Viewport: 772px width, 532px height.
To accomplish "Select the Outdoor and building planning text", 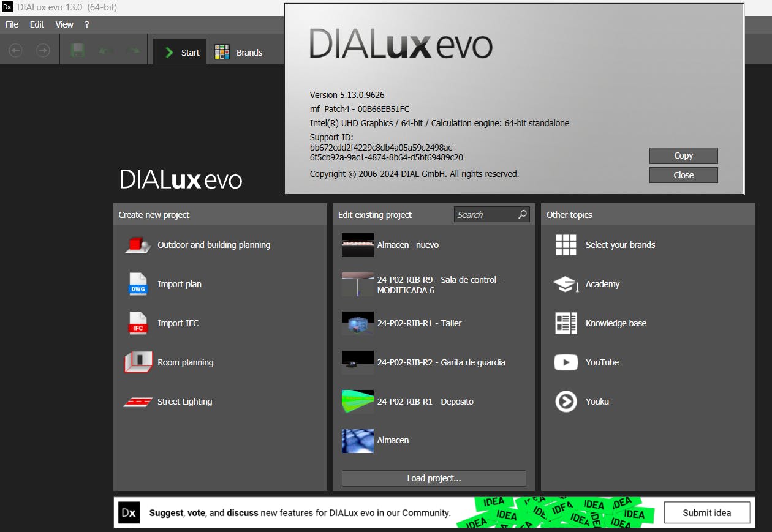I will coord(214,245).
